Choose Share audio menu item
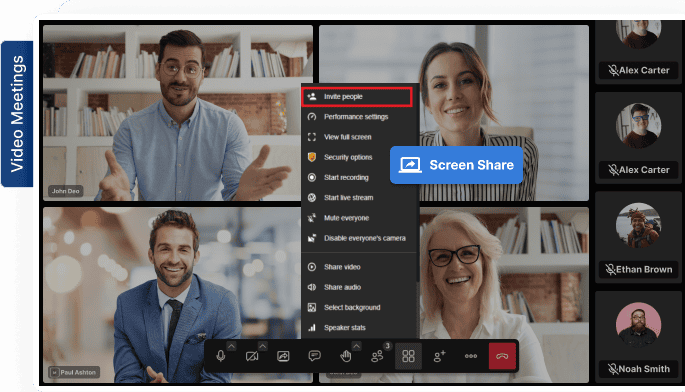 click(x=359, y=287)
